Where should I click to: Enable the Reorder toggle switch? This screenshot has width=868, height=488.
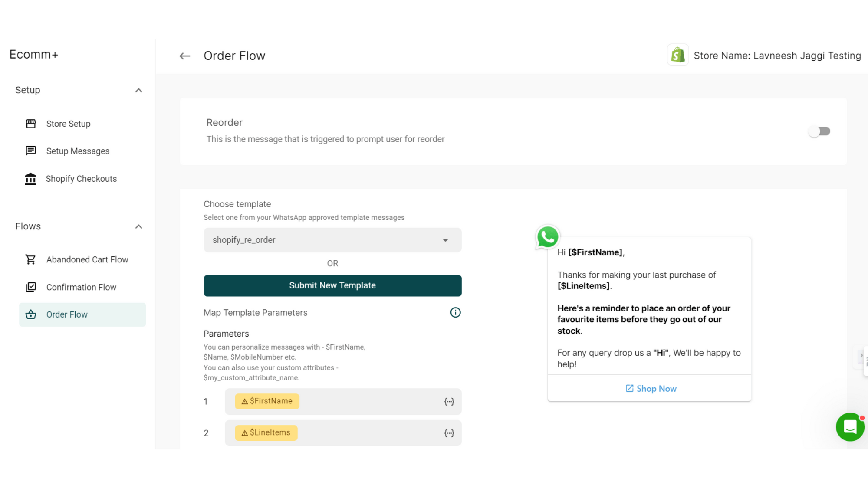(819, 131)
